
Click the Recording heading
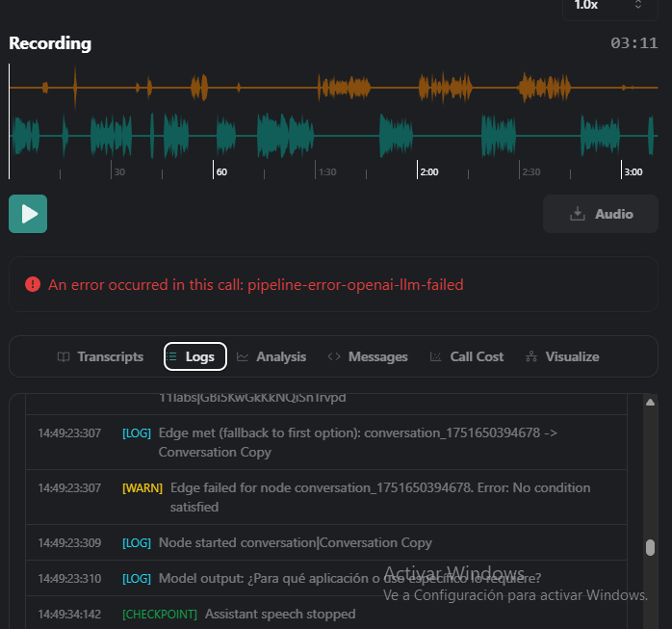tap(50, 43)
